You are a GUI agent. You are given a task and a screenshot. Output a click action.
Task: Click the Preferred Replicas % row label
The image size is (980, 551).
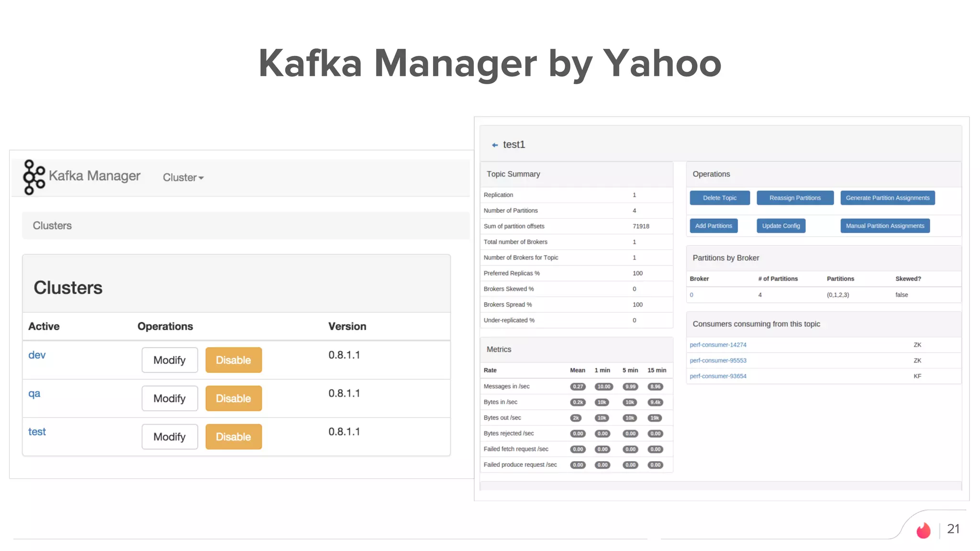pyautogui.click(x=512, y=273)
